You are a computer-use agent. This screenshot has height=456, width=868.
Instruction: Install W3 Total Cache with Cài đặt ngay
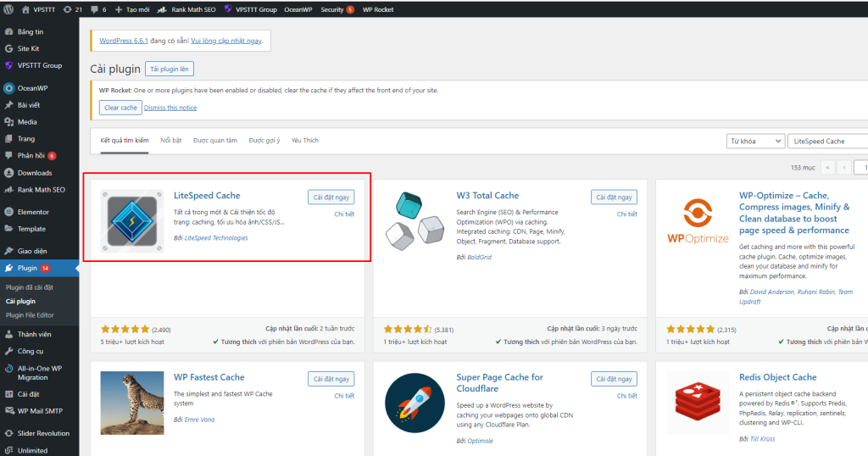[x=614, y=197]
